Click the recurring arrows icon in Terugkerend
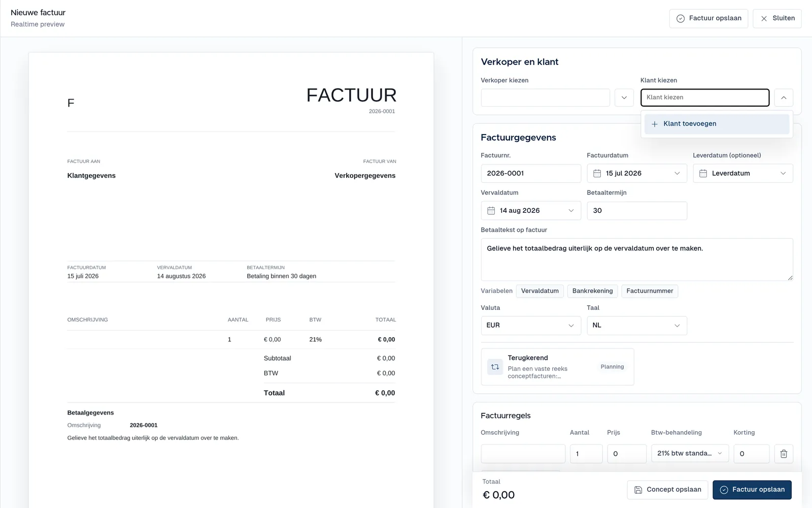 click(495, 367)
